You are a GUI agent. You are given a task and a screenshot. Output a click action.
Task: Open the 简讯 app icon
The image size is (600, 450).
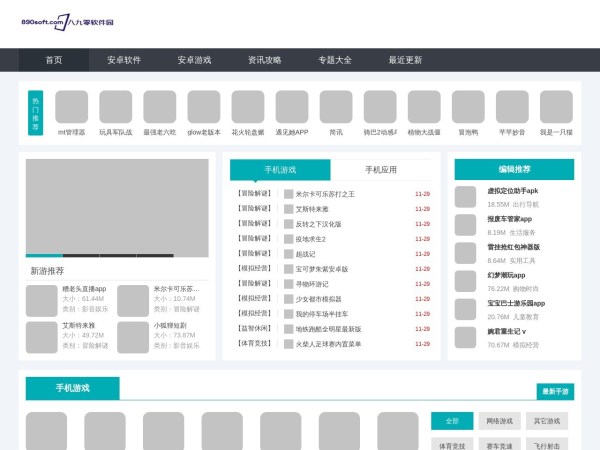point(336,107)
